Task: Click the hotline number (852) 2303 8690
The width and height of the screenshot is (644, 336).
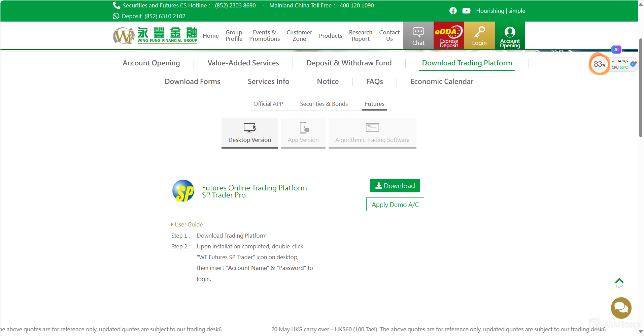Action: pos(235,5)
